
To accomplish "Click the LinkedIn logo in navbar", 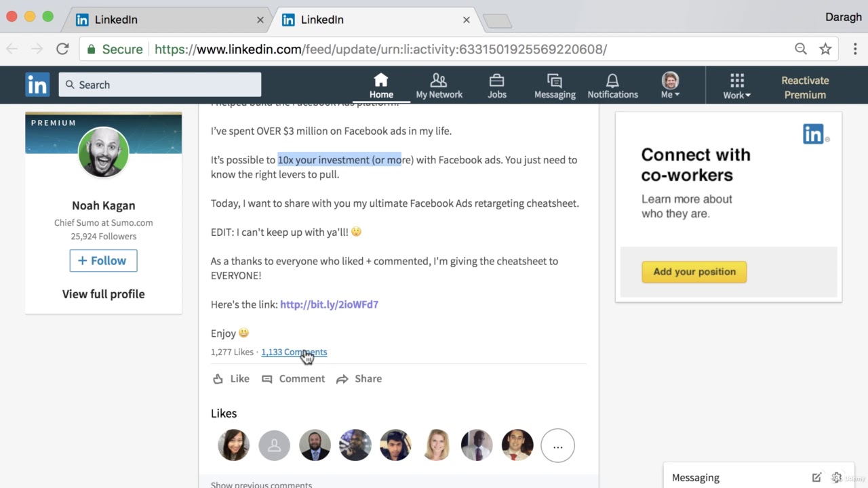I will 37,85.
